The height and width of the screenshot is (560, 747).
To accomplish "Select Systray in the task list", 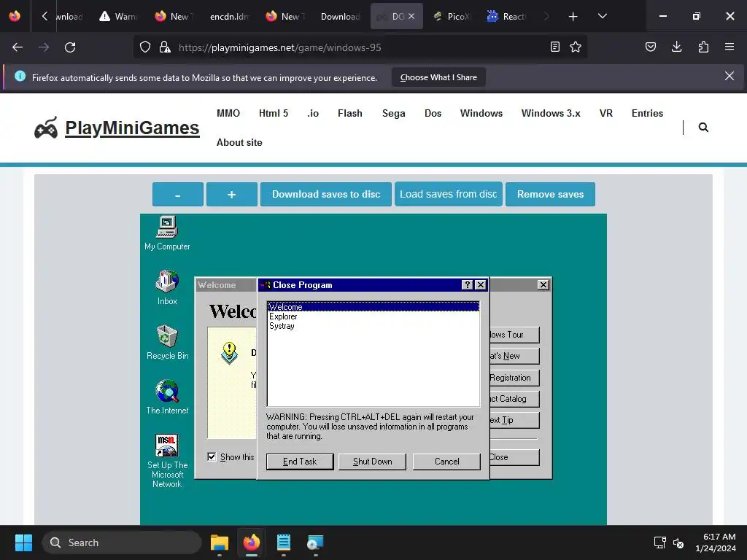I will tap(282, 326).
